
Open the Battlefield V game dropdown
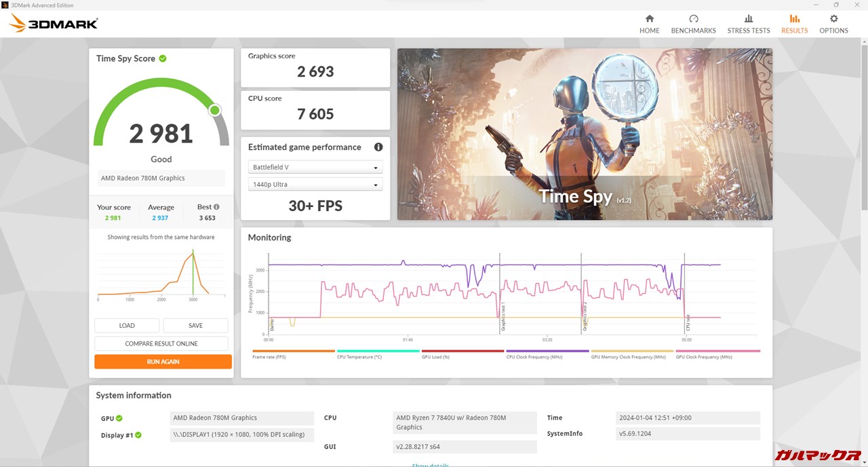[315, 167]
